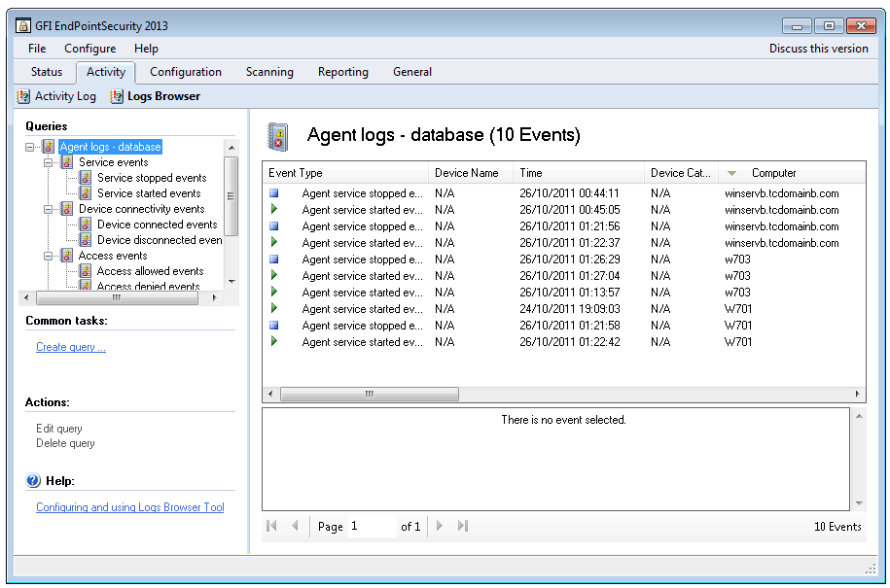
Task: Click started icon for 01:13:57 event
Action: 274,292
